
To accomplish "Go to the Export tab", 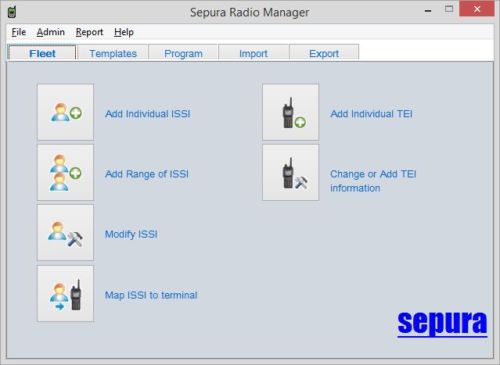I will click(324, 53).
